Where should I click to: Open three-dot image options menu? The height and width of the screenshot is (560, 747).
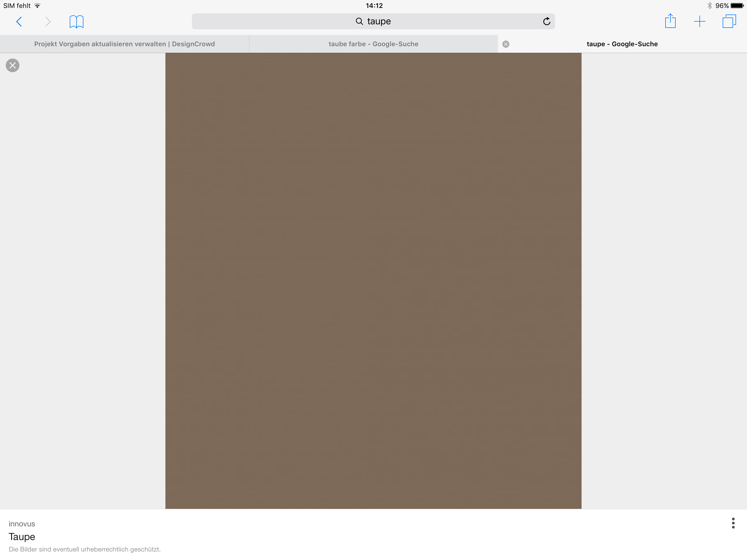(x=733, y=523)
